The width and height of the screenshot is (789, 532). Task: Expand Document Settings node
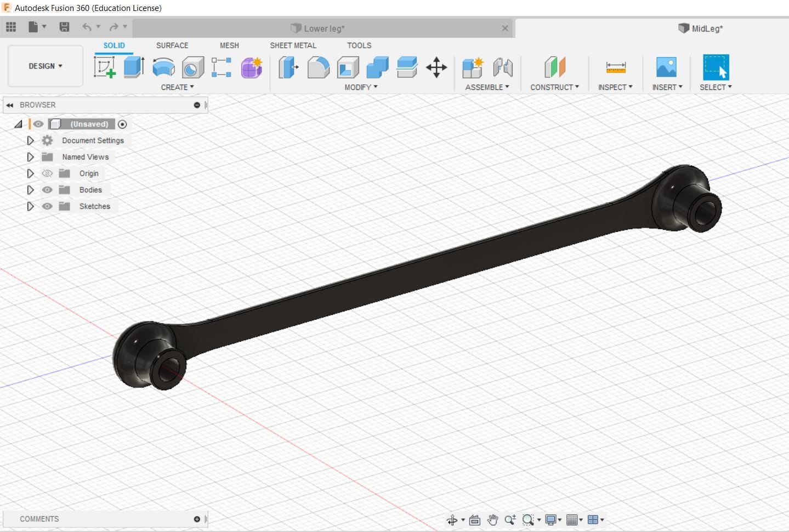30,140
